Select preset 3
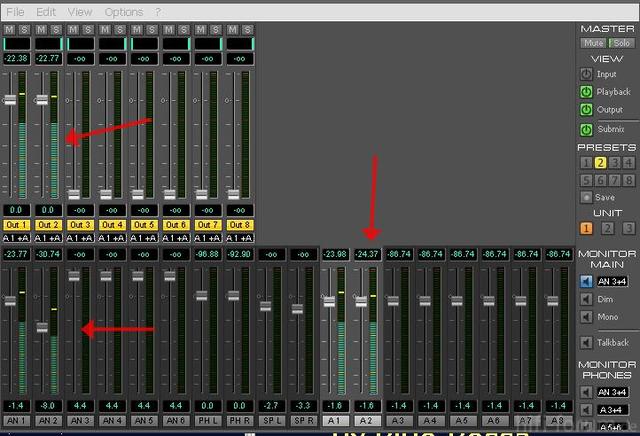Image resolution: width=640 pixels, height=436 pixels. pyautogui.click(x=614, y=163)
